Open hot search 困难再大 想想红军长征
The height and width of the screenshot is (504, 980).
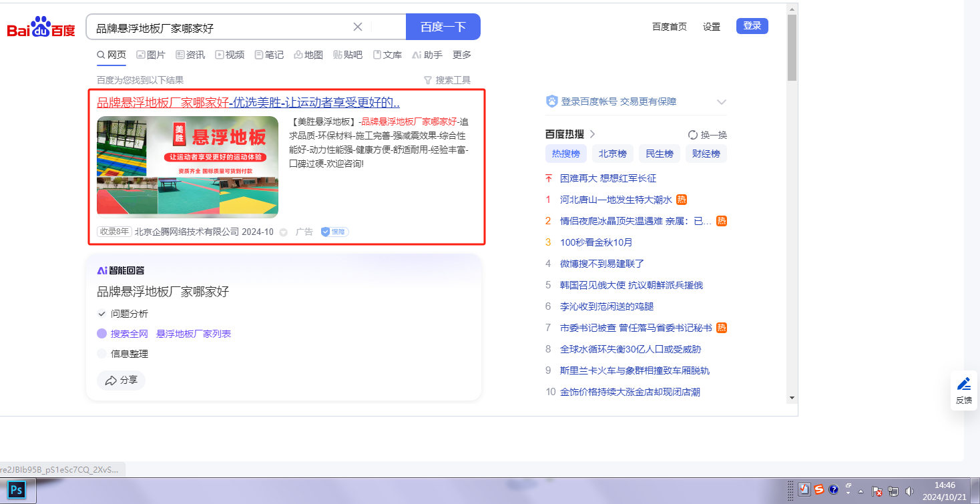coord(608,178)
